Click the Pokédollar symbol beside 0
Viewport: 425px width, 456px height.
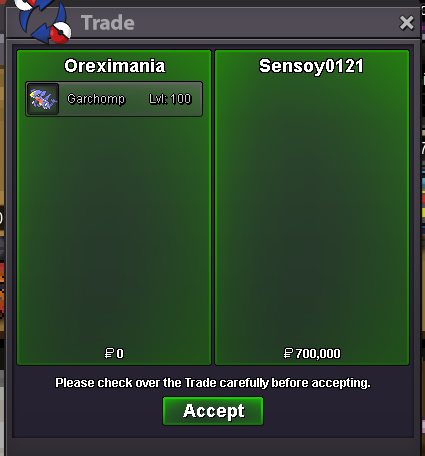pyautogui.click(x=109, y=353)
